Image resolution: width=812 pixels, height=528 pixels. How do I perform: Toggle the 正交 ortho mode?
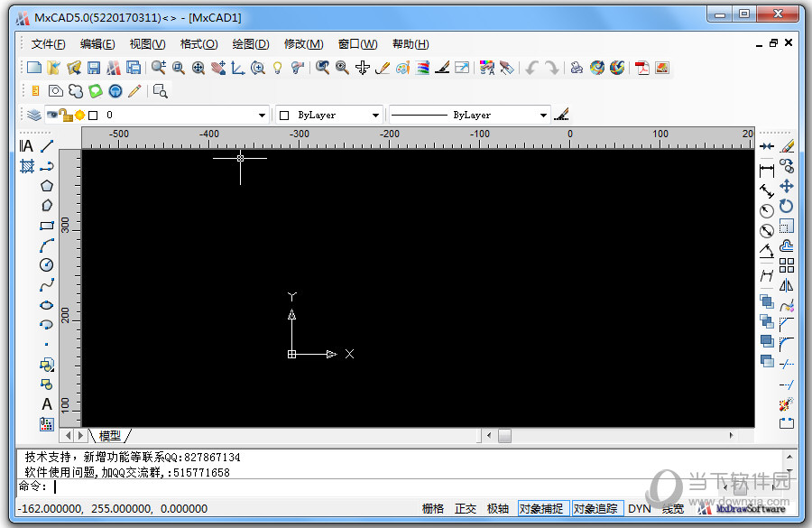(465, 509)
